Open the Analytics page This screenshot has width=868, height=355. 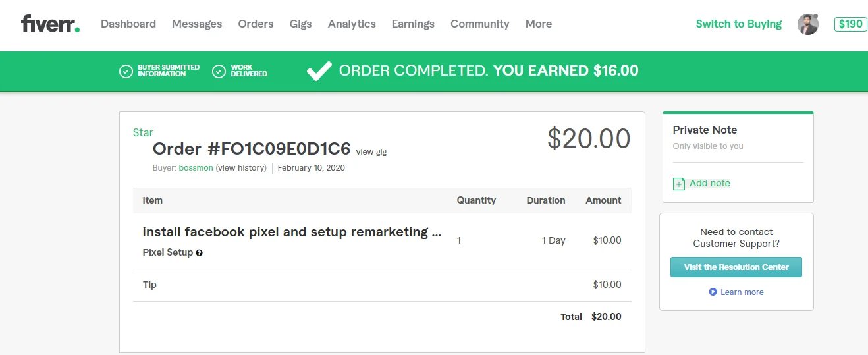352,24
